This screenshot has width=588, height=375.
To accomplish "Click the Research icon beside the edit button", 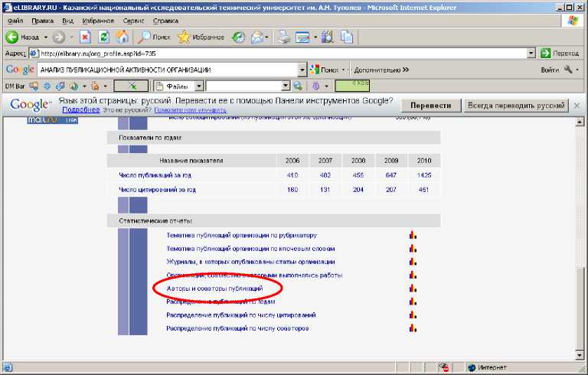I will (x=328, y=37).
